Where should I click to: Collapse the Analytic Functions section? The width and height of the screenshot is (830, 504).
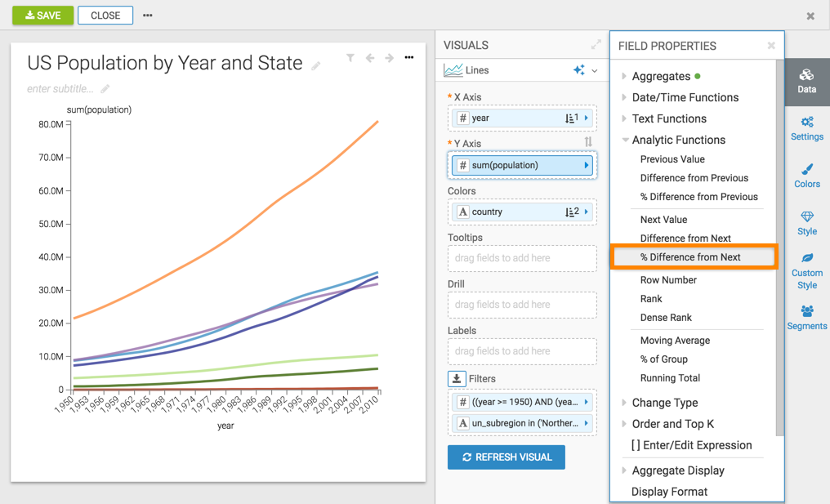[x=678, y=140]
